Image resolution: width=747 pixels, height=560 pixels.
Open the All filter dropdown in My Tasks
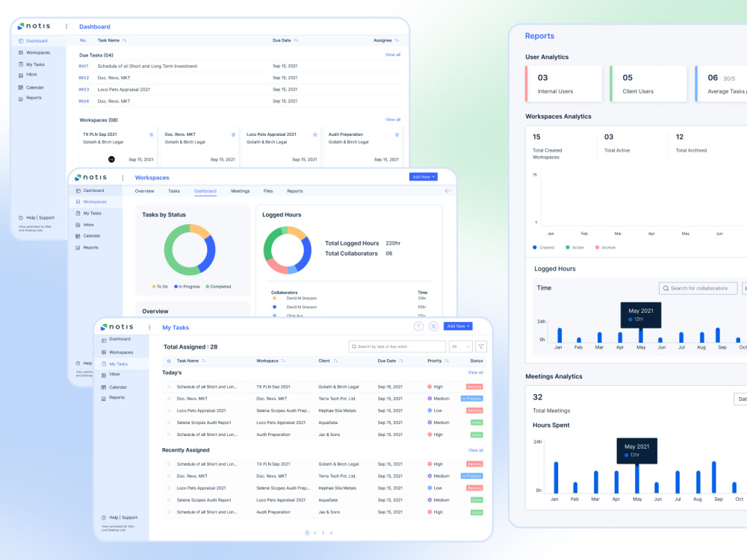(x=460, y=346)
